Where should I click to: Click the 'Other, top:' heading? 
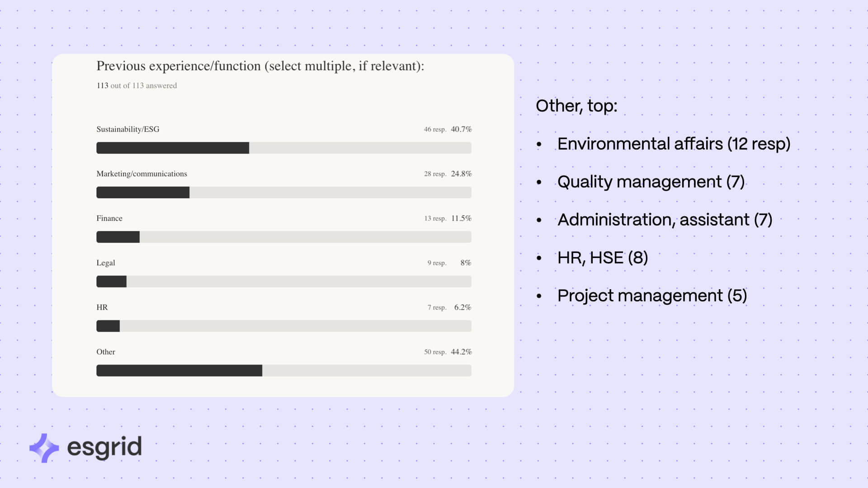[x=576, y=106]
